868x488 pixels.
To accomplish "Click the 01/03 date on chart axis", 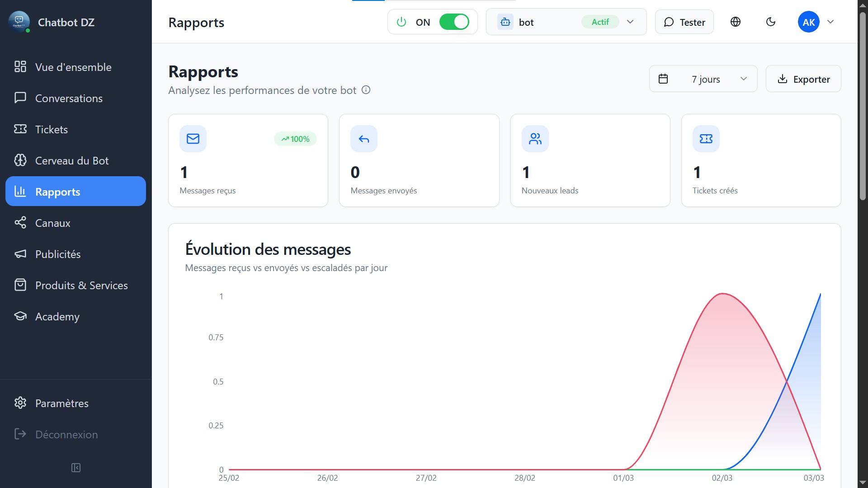I will coord(623,478).
